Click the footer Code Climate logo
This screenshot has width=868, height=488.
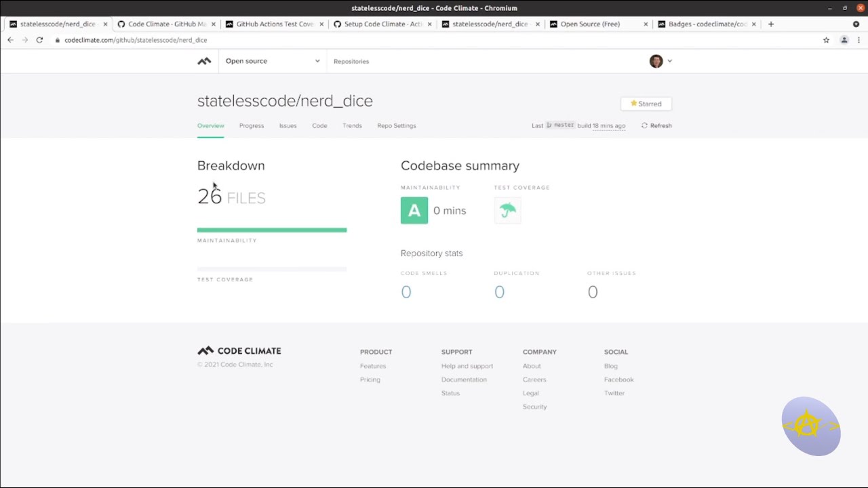coord(239,350)
